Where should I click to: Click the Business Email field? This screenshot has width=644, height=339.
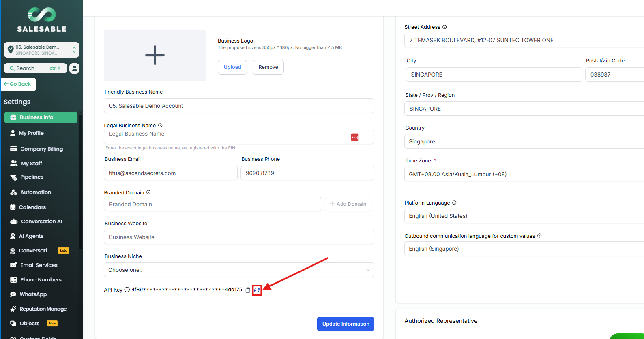(x=171, y=173)
